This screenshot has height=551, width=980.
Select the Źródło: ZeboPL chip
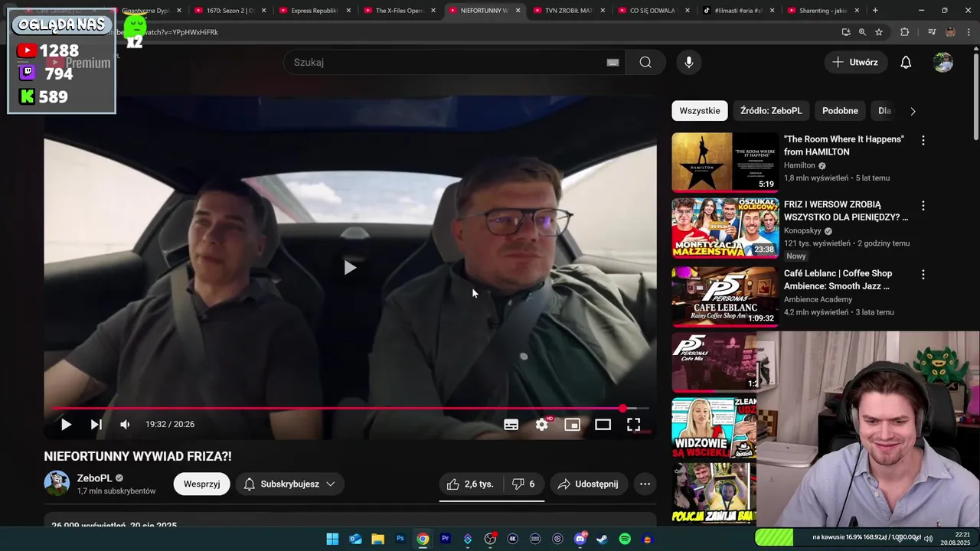coord(771,111)
